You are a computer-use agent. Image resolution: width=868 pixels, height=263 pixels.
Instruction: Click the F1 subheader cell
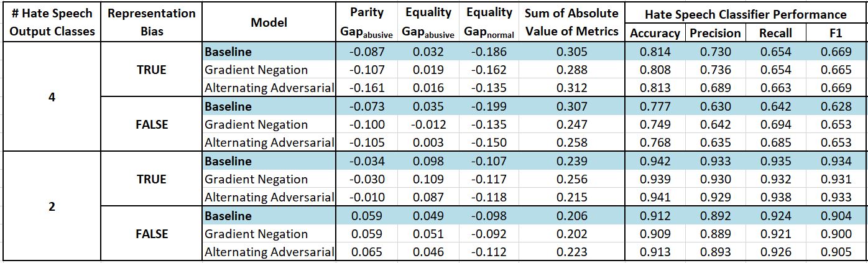835,33
